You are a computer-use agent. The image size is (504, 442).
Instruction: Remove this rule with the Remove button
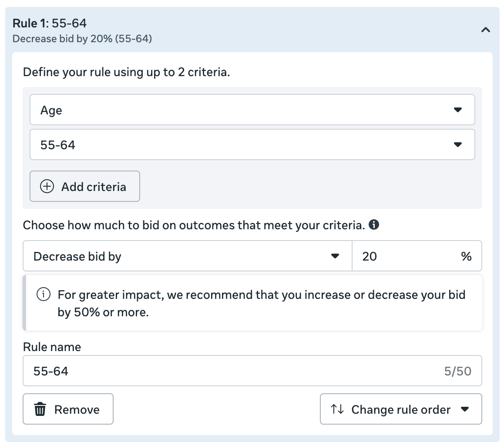[x=68, y=409]
